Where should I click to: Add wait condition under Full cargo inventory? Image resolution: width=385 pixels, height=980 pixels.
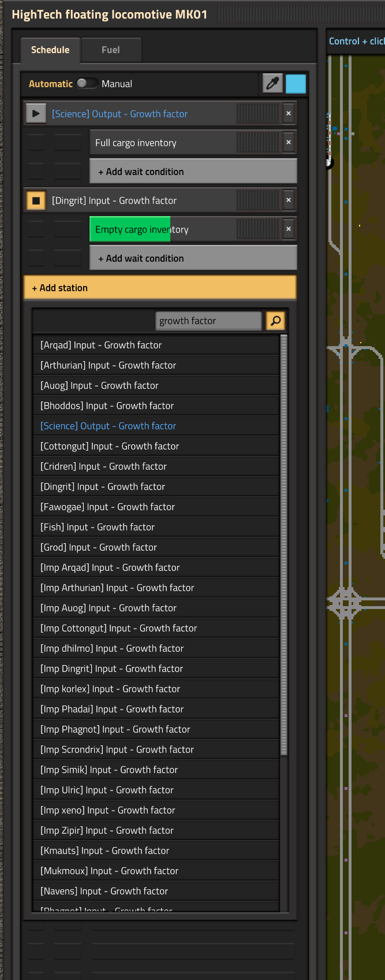tap(193, 172)
